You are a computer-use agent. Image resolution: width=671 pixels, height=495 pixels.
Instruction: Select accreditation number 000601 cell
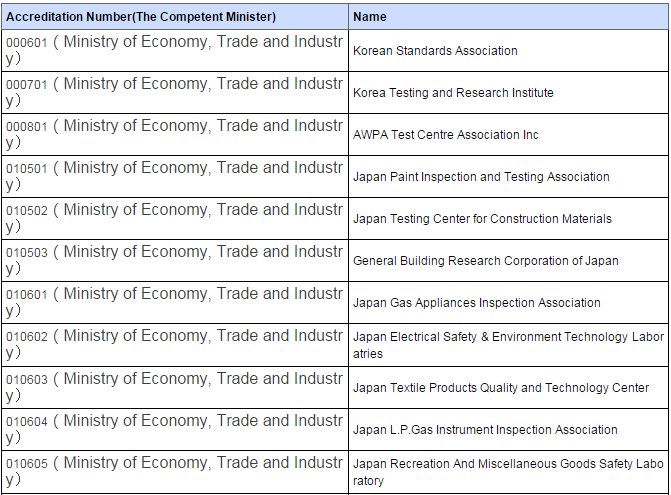[175, 50]
